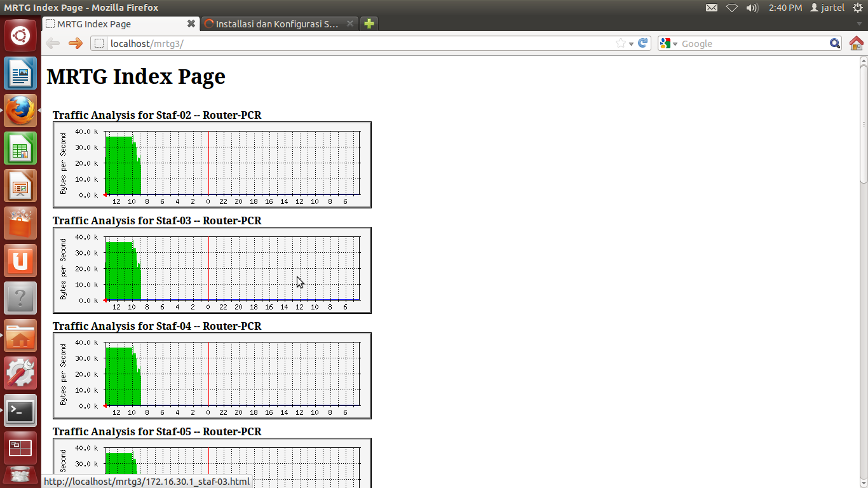Click the Traffic Analysis for Staf-03 title
This screenshot has height=488, width=868.
pos(157,220)
